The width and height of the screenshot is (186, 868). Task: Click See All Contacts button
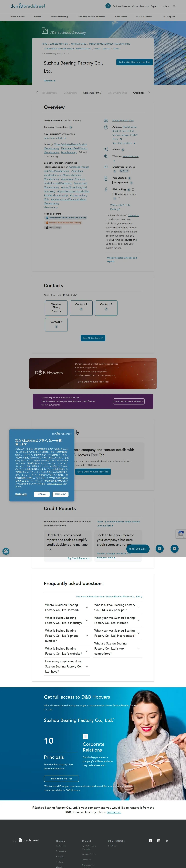[x=93, y=338]
